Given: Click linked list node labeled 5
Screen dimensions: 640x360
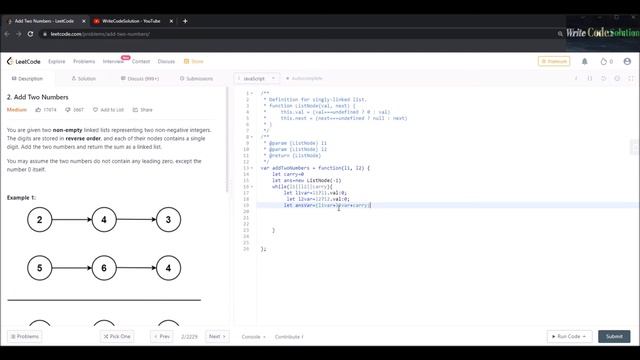Looking at the screenshot, I should (40, 268).
